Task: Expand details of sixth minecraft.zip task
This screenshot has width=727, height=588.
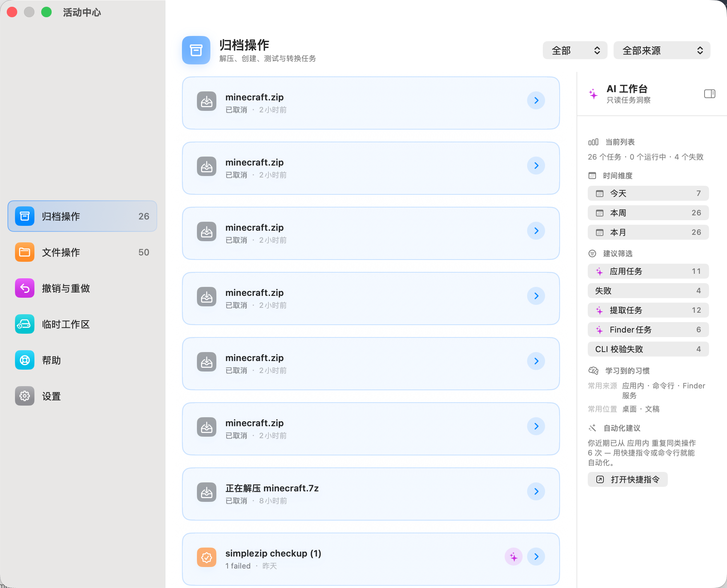Action: (536, 426)
